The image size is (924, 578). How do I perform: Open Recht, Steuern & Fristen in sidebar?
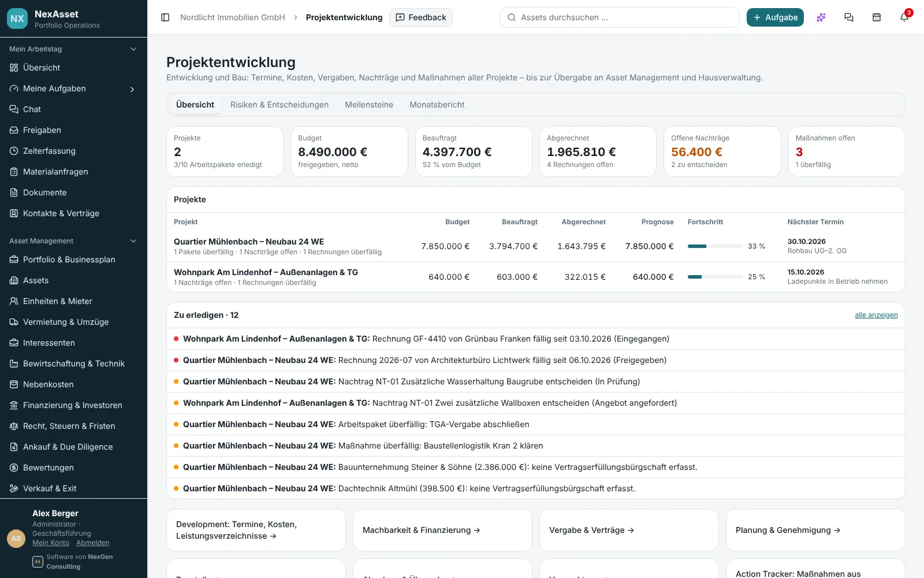click(73, 426)
